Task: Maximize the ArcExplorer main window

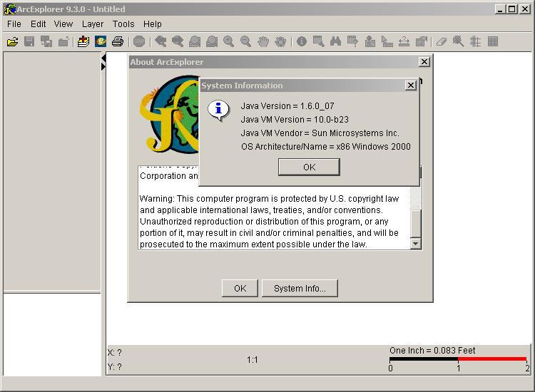Action: (x=511, y=9)
